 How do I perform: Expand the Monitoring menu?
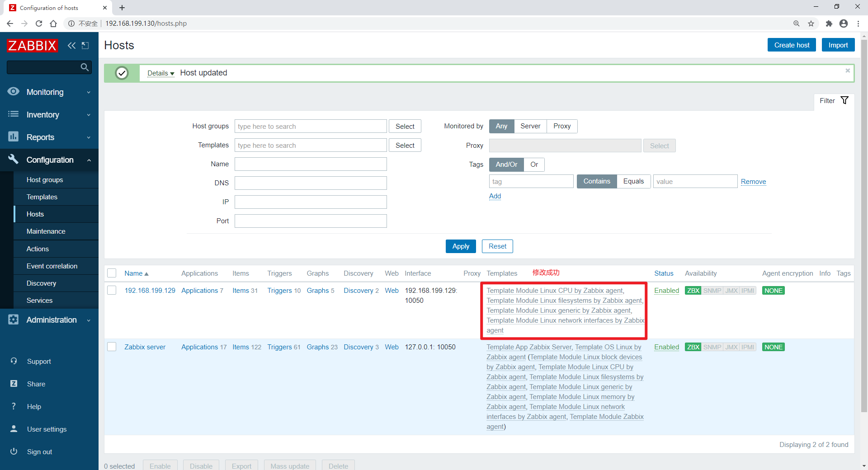click(x=49, y=92)
